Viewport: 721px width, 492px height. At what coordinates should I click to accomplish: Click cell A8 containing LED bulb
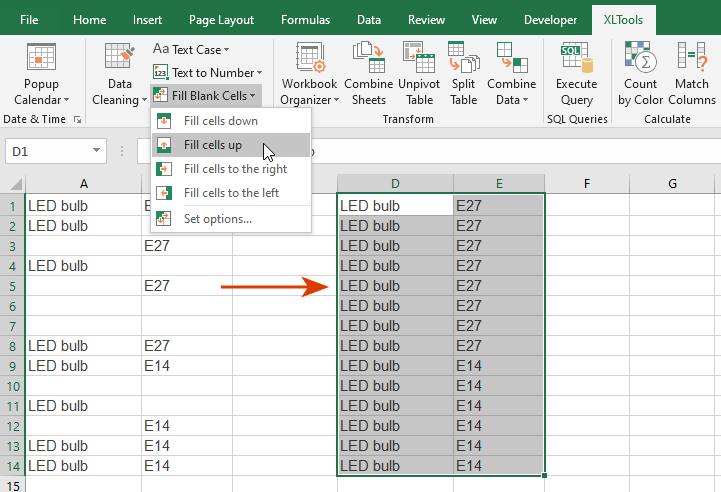(83, 346)
